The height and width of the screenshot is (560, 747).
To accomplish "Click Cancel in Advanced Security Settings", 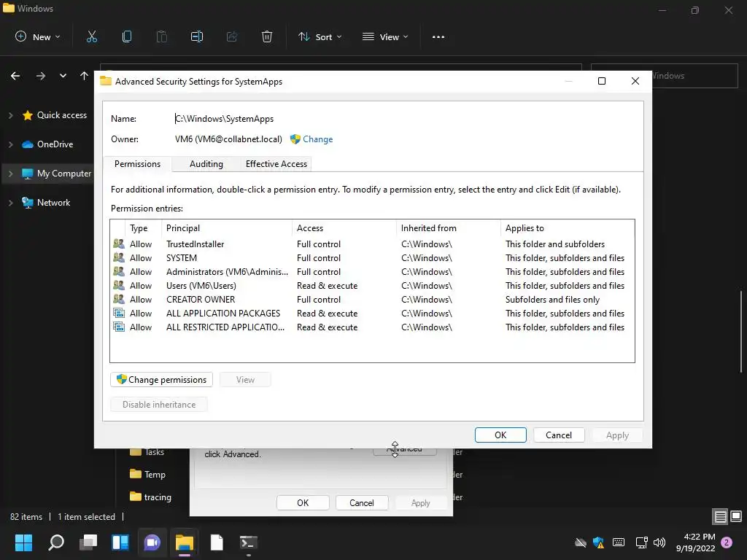I will point(558,435).
